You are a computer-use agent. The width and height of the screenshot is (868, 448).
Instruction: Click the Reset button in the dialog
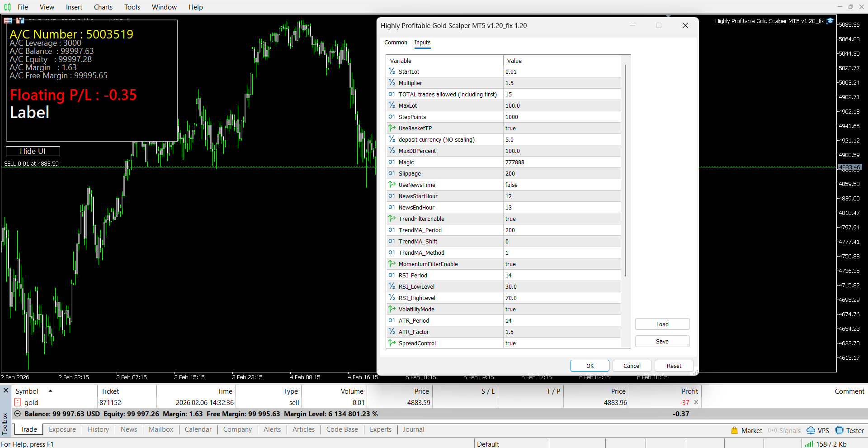click(x=674, y=366)
